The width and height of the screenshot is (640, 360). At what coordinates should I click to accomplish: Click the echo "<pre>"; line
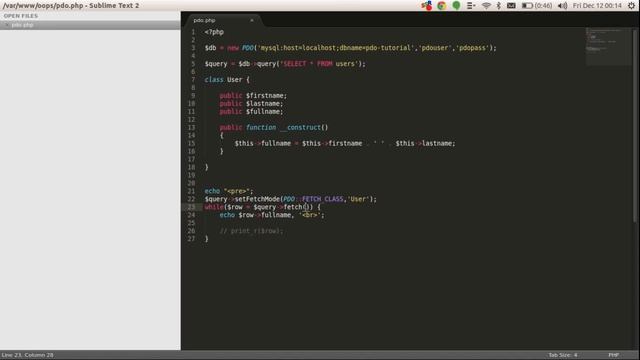(x=229, y=191)
